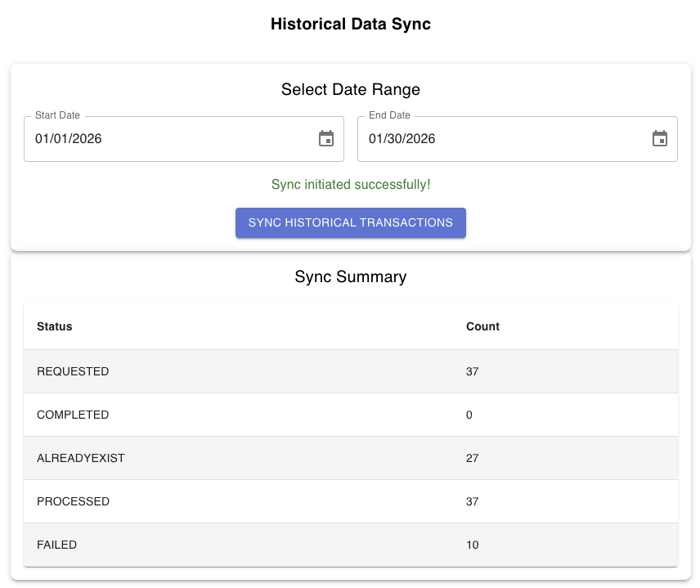Select the REQUESTED status row label
The width and height of the screenshot is (700, 588).
[x=73, y=371]
